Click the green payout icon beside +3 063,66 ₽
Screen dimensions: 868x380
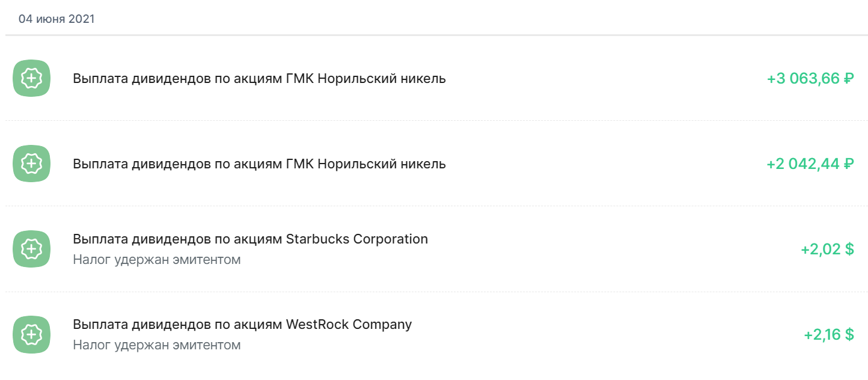click(31, 78)
